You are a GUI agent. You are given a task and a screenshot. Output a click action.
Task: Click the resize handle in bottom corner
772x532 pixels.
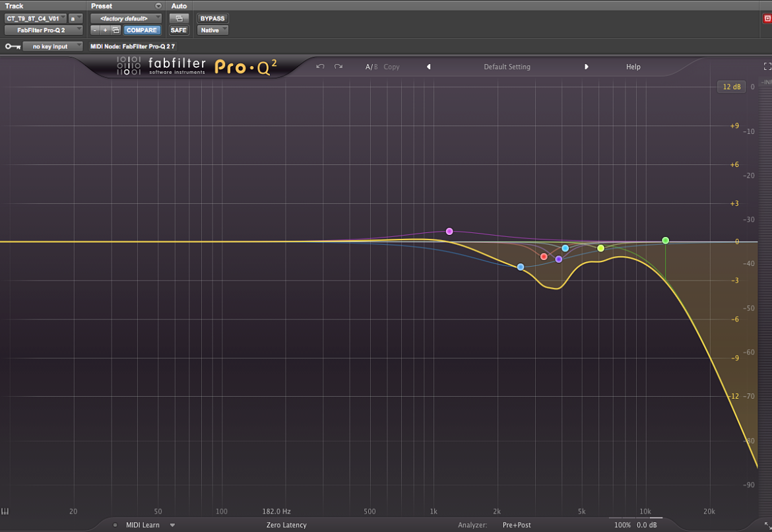click(x=767, y=525)
